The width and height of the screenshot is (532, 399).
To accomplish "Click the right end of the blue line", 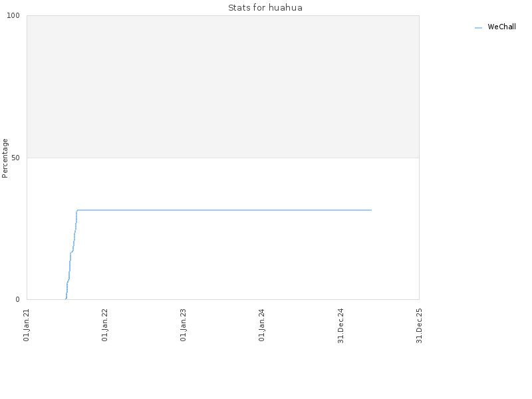I will [372, 210].
